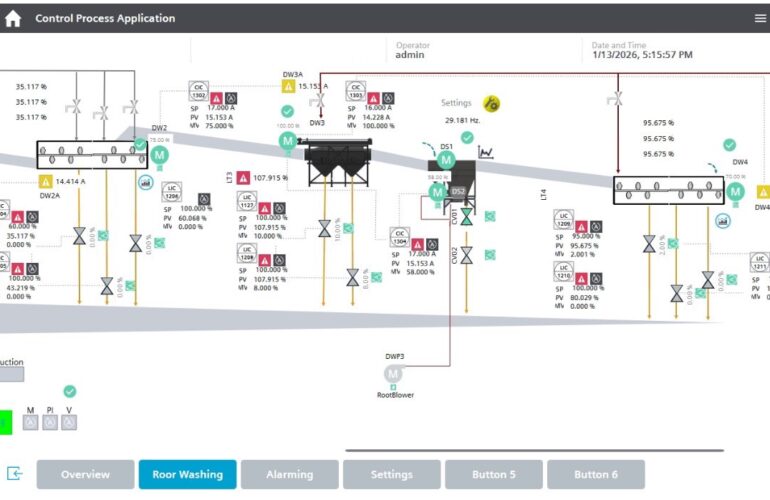The width and height of the screenshot is (770, 500).
Task: Toggle the CV02 control valve
Action: [x=466, y=254]
